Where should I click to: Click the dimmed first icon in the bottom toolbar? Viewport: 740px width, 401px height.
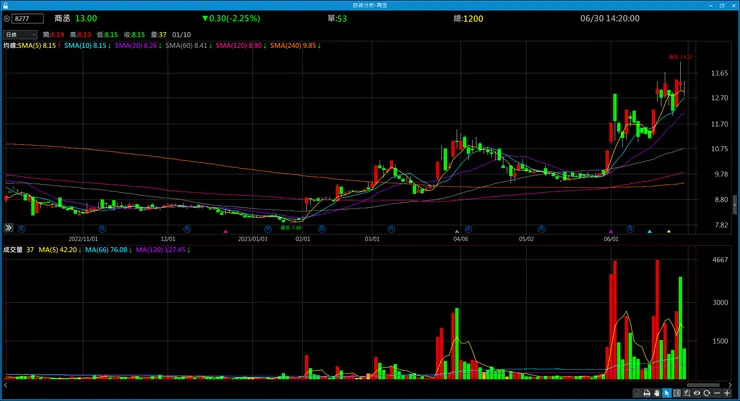pos(637,393)
